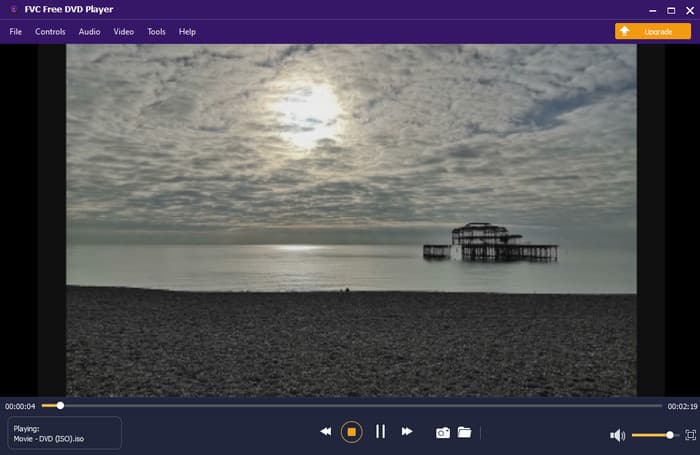Viewport: 700px width, 455px height.
Task: Open the Video menu
Action: coord(123,32)
